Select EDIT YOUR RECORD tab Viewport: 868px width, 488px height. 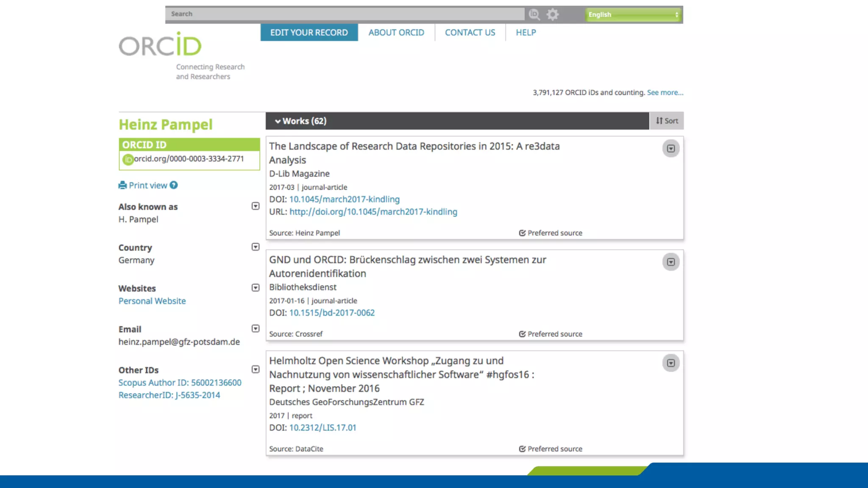point(309,33)
